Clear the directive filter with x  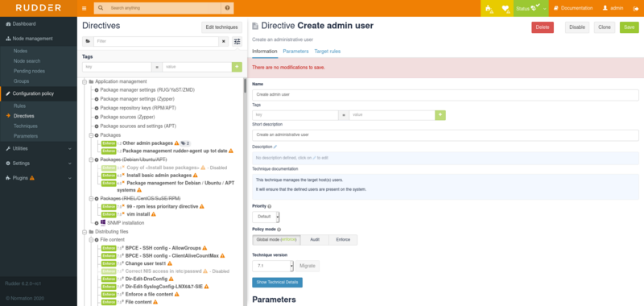pos(224,42)
